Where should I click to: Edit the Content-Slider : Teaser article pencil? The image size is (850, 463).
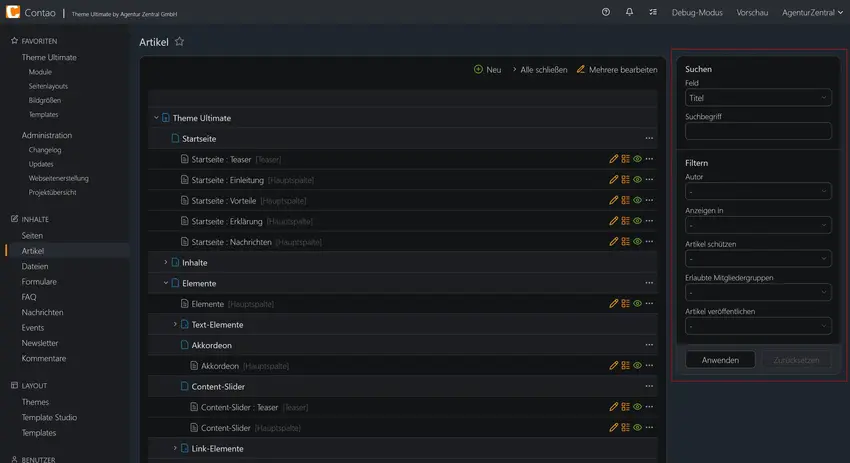[613, 407]
